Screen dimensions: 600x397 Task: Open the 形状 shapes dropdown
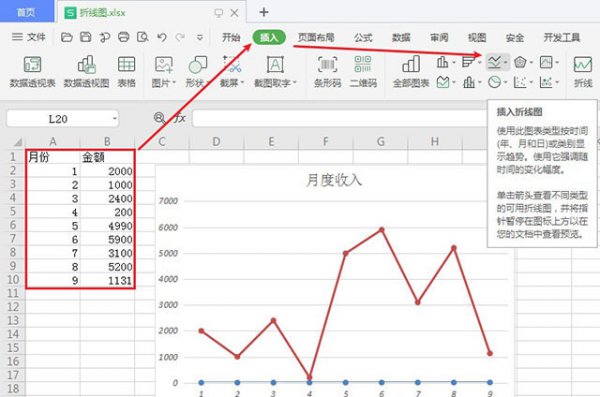[197, 72]
